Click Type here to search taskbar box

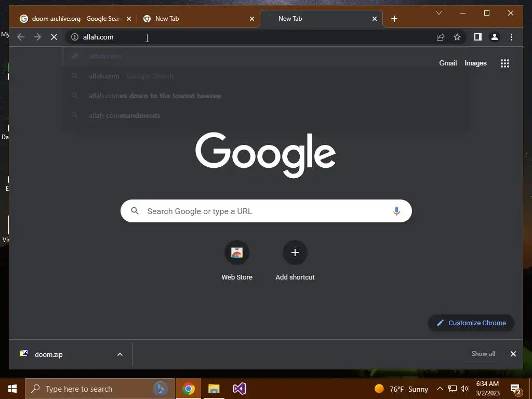pyautogui.click(x=99, y=389)
